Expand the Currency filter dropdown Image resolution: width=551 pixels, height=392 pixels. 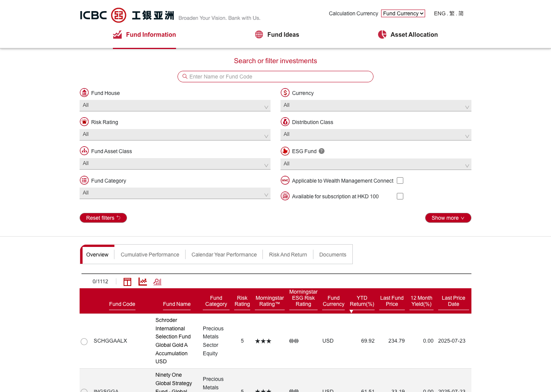pyautogui.click(x=376, y=106)
